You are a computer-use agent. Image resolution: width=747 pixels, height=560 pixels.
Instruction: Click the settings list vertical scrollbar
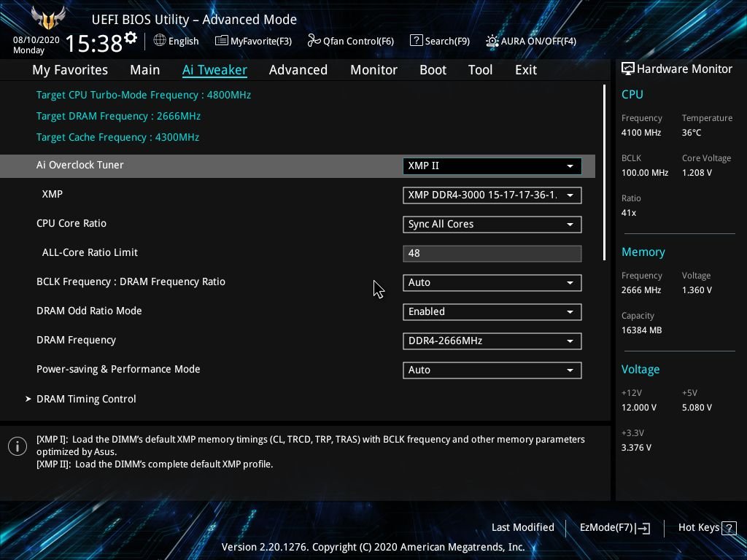[604, 172]
